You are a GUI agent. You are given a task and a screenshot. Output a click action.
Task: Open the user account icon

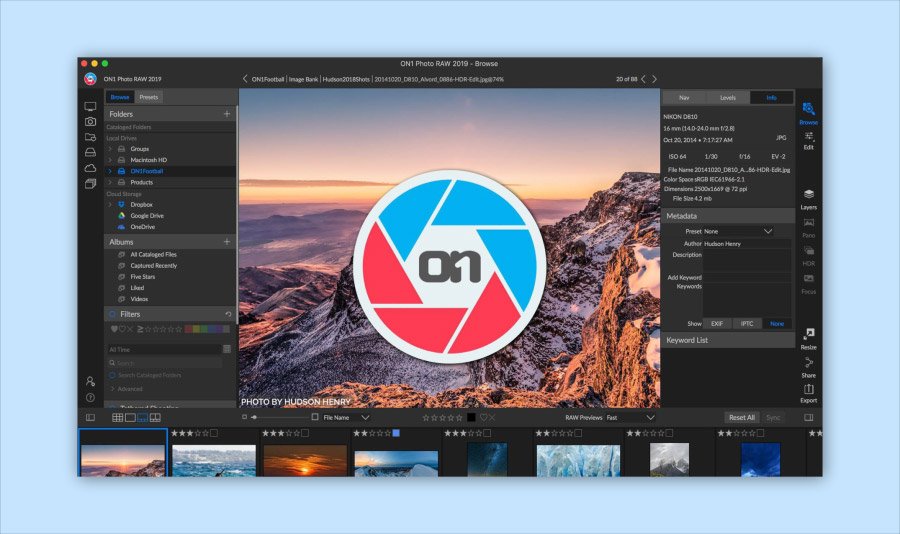pyautogui.click(x=90, y=381)
